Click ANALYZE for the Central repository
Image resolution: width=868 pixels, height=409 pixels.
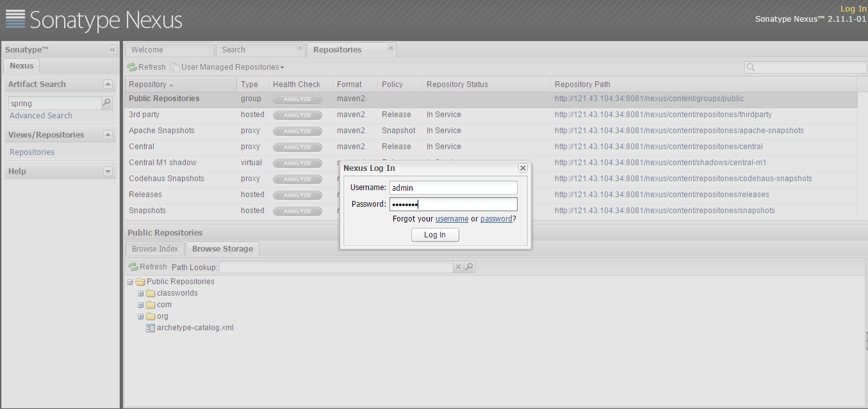(x=297, y=147)
